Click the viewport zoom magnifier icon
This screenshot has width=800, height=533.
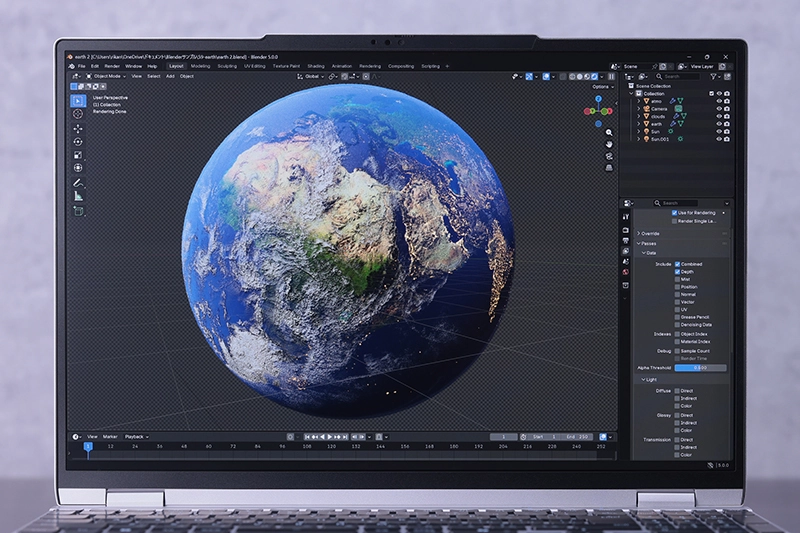(x=609, y=133)
